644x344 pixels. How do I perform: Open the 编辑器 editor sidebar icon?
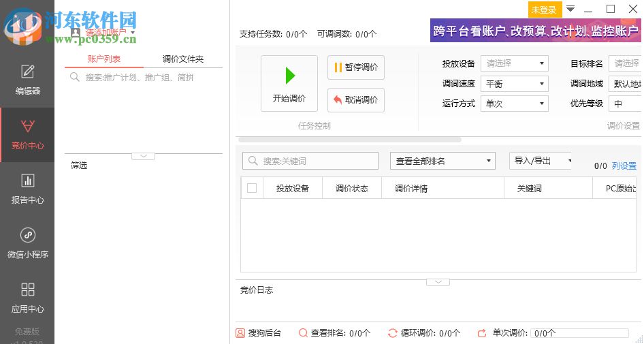pos(27,72)
